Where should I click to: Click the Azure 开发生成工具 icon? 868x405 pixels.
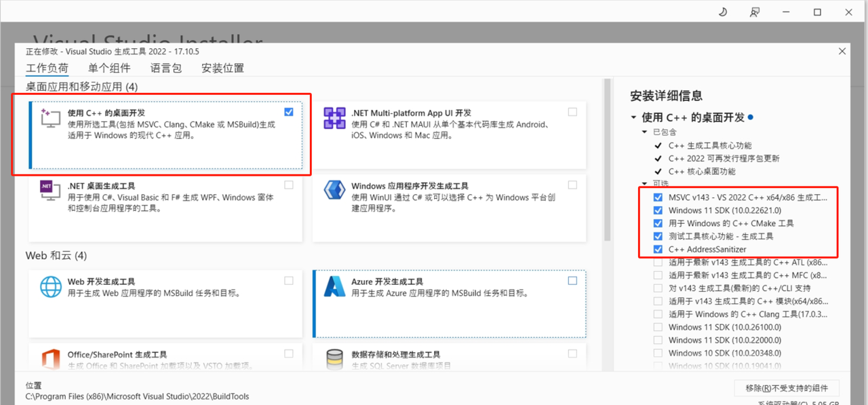pyautogui.click(x=335, y=286)
